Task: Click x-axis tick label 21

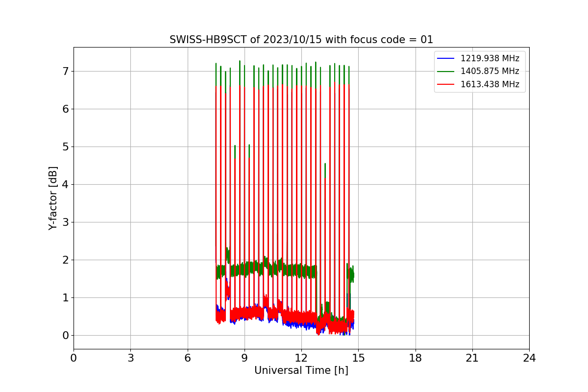Action: coord(472,358)
